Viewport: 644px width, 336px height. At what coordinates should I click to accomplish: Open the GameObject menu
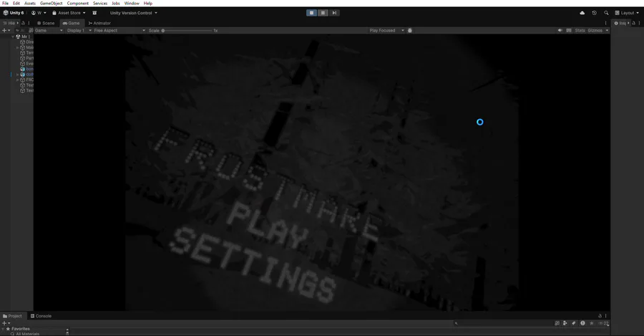(52, 4)
